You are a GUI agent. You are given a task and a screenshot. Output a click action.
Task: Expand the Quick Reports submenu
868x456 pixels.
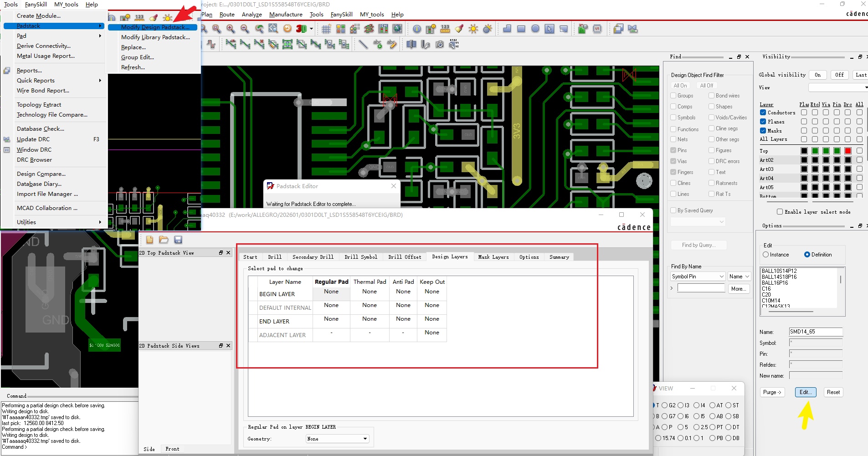(x=100, y=80)
